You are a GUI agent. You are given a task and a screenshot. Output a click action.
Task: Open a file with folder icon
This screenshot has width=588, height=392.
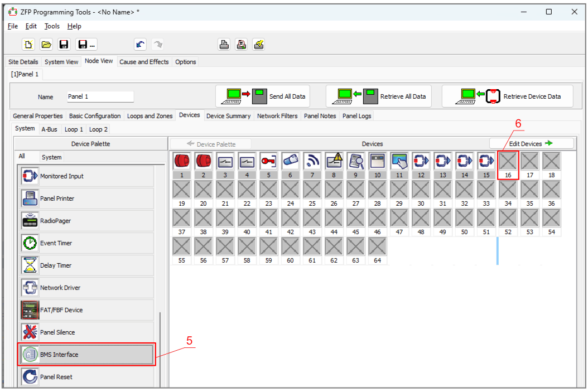point(47,45)
